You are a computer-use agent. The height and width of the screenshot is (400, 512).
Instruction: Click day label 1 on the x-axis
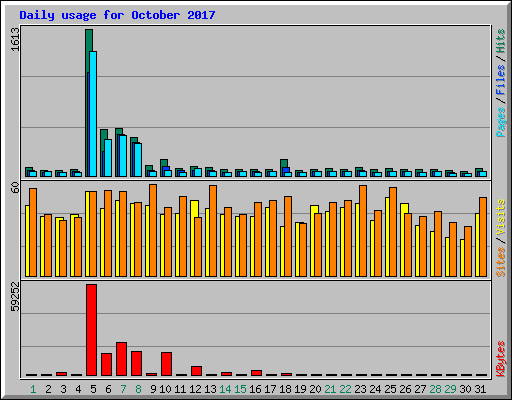coord(33,389)
